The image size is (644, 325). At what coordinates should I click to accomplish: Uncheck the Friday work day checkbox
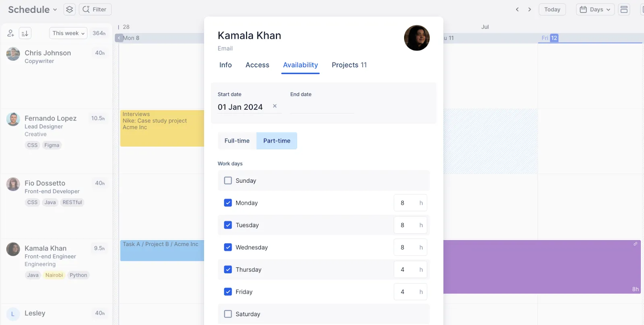coord(228,292)
